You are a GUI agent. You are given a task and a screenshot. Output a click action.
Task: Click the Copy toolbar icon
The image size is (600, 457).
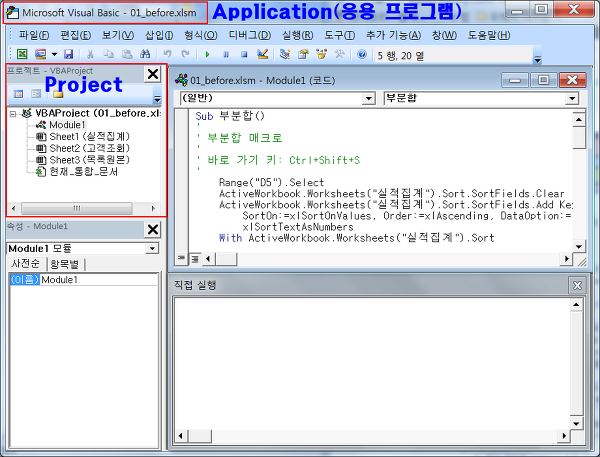coord(109,54)
